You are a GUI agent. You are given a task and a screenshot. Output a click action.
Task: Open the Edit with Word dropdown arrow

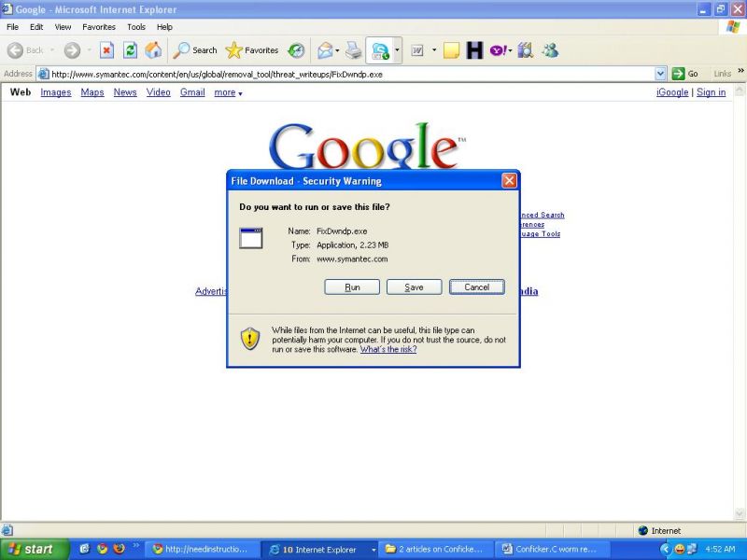tap(434, 50)
